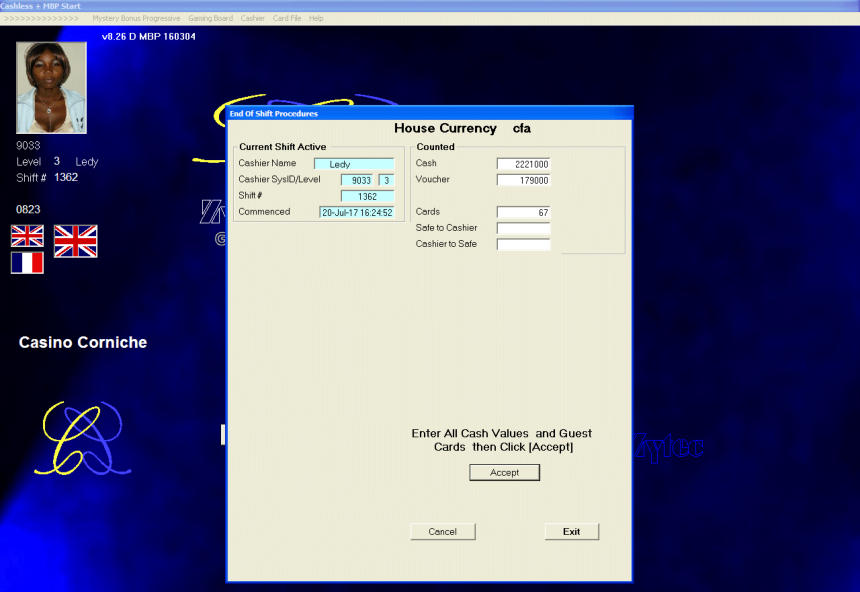Click the yellow and blue casino logo
The image size is (860, 592).
coord(81,439)
